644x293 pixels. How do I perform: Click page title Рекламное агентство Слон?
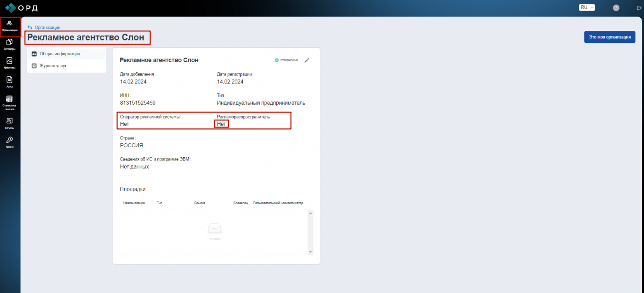coord(86,38)
